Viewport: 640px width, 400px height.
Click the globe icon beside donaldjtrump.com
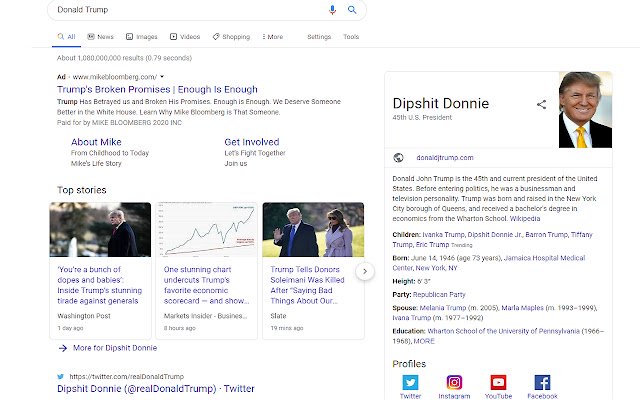[x=398, y=158]
